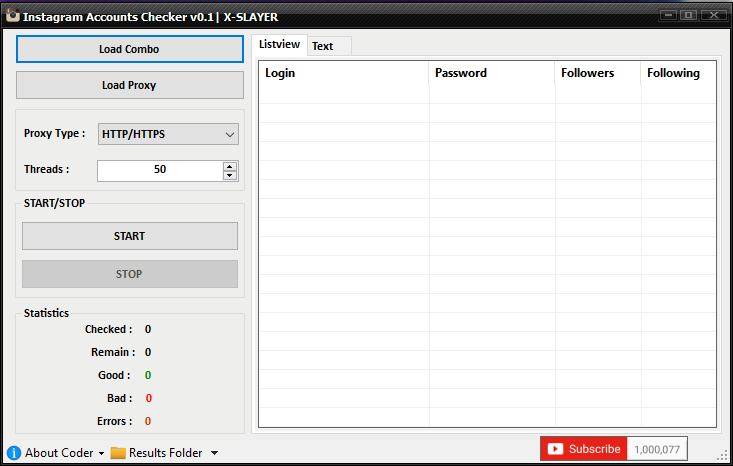This screenshot has width=733, height=466.
Task: Expand the About Coder dropdown arrow
Action: pos(101,453)
